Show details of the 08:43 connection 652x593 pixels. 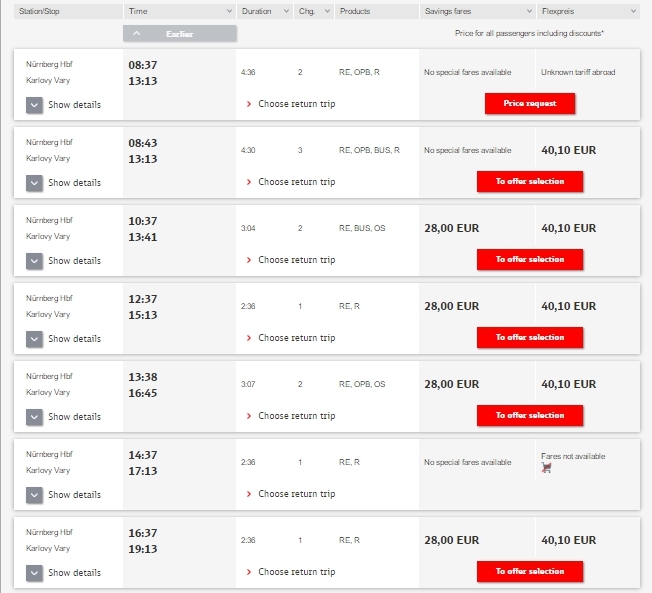click(x=35, y=183)
